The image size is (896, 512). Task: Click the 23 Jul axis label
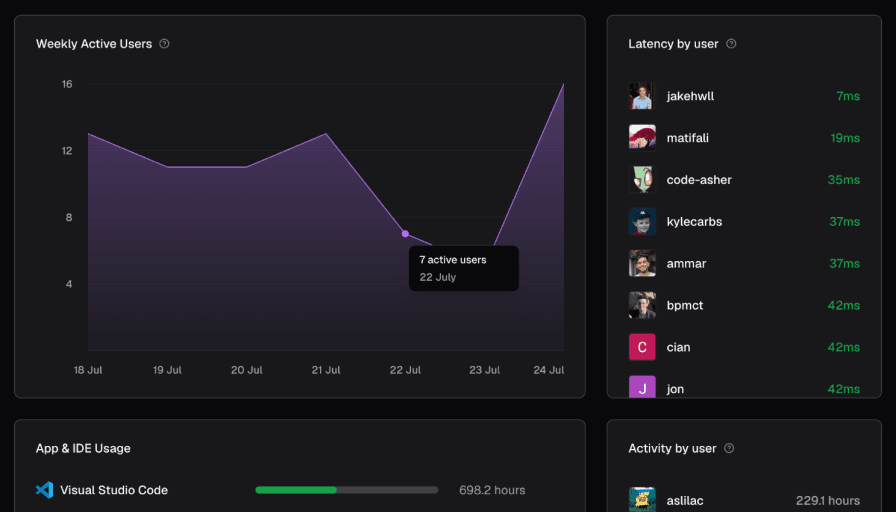485,370
